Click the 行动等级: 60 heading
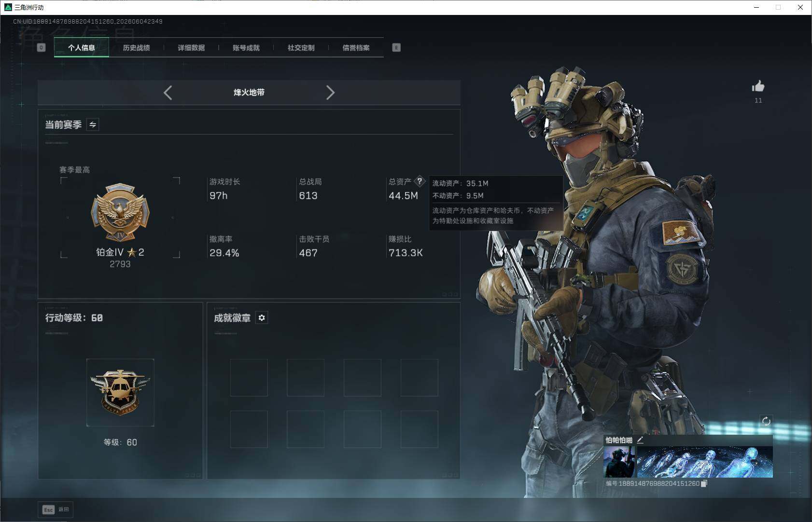The width and height of the screenshot is (812, 522). tap(74, 318)
